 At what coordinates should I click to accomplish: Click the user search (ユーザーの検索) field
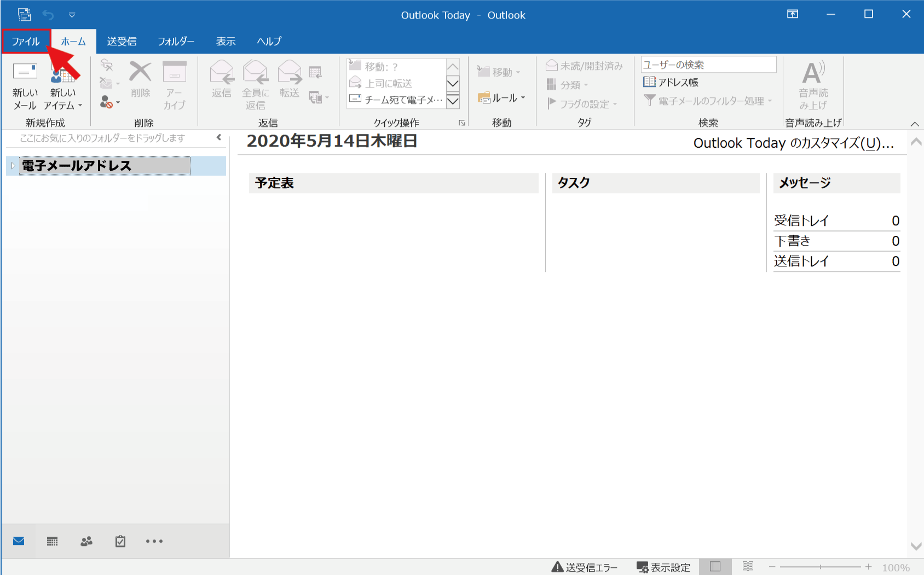click(708, 65)
